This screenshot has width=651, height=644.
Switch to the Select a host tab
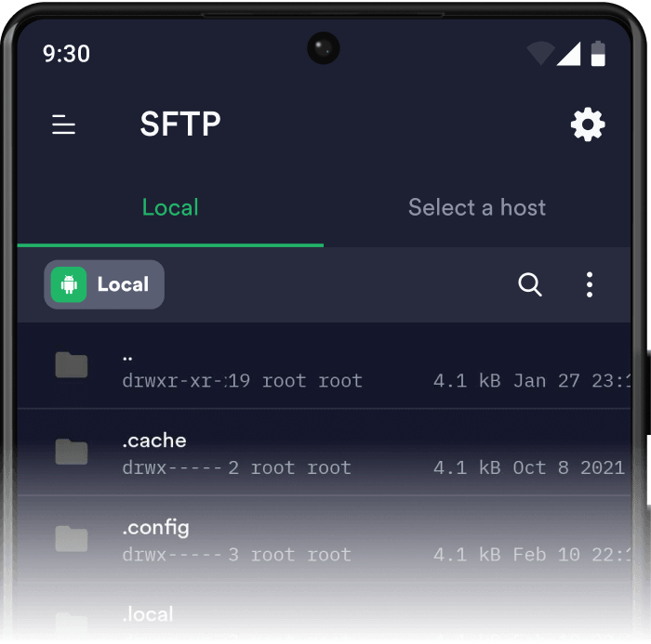coord(477,207)
